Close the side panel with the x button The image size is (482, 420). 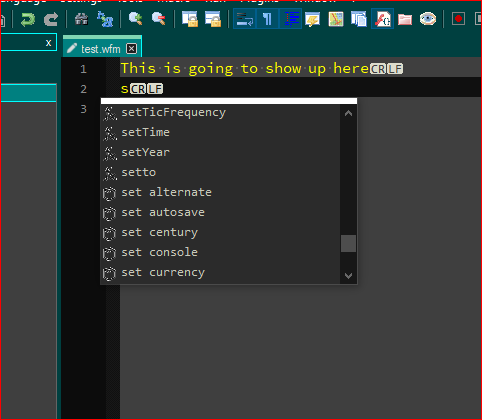pyautogui.click(x=48, y=43)
